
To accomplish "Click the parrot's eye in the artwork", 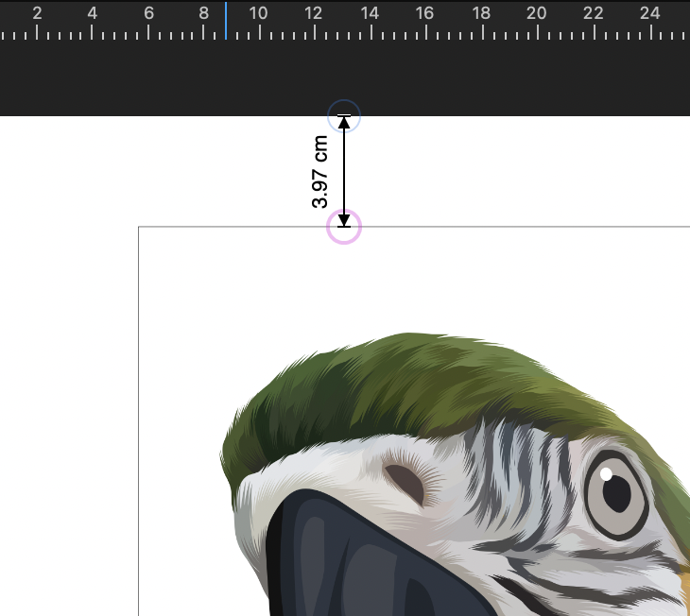I will click(x=617, y=495).
